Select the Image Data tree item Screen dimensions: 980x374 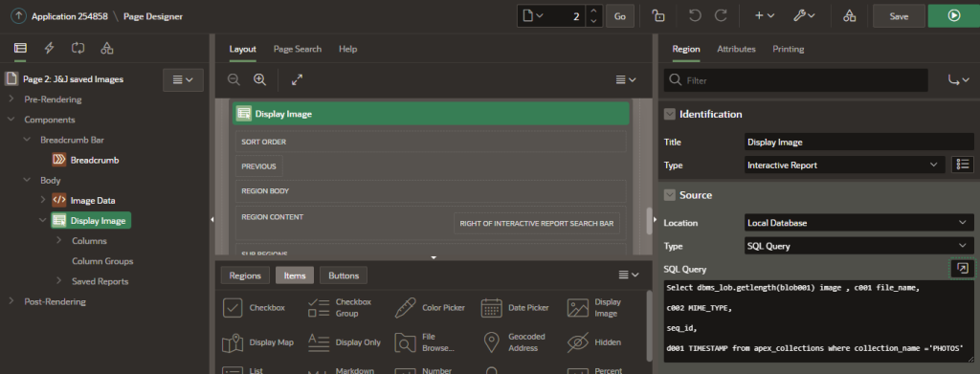(x=93, y=201)
